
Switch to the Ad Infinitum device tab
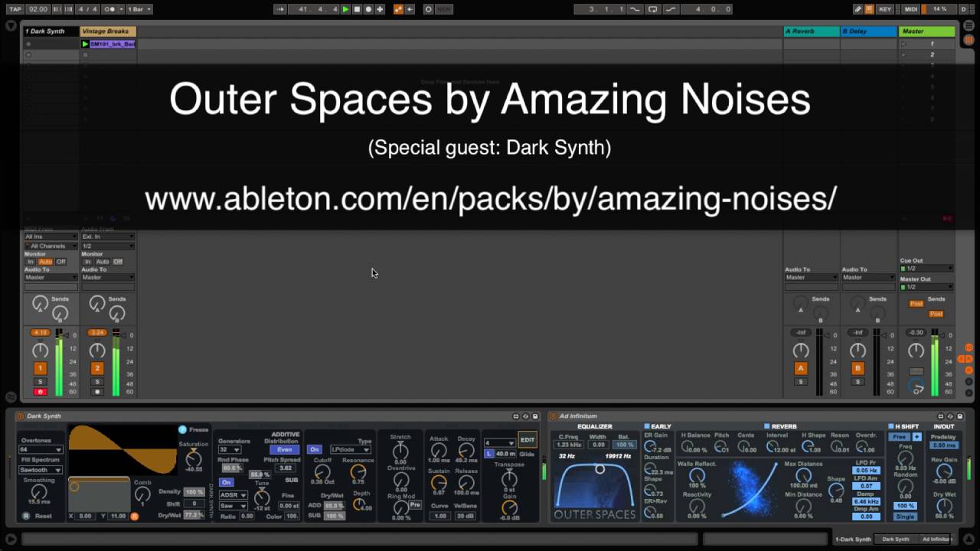[x=936, y=540]
